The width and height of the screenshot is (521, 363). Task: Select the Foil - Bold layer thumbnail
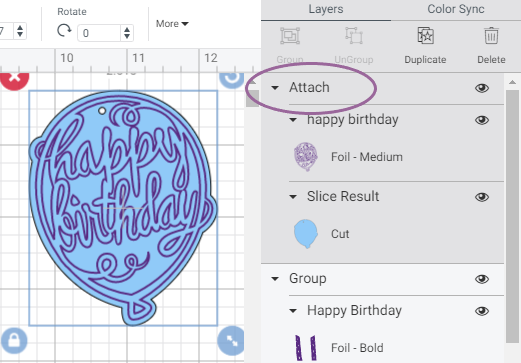coord(306,348)
